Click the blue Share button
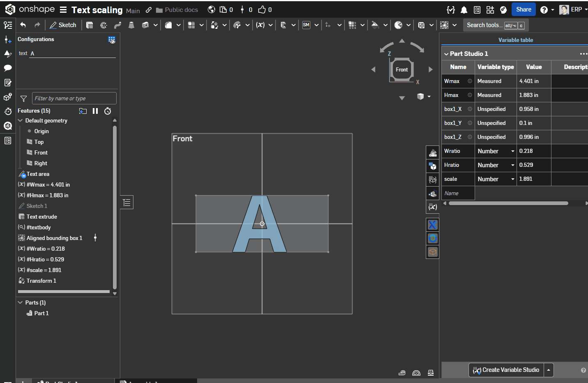Image resolution: width=588 pixels, height=383 pixels. coord(523,9)
